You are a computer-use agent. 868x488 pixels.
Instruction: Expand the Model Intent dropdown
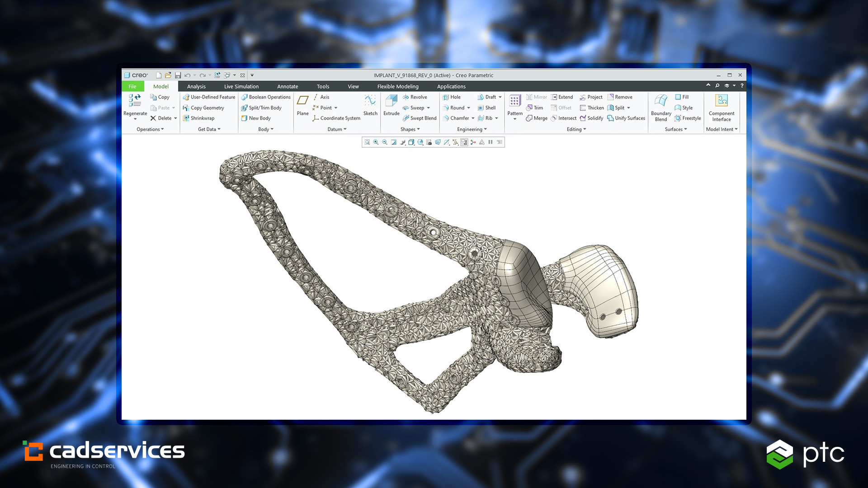pyautogui.click(x=722, y=129)
